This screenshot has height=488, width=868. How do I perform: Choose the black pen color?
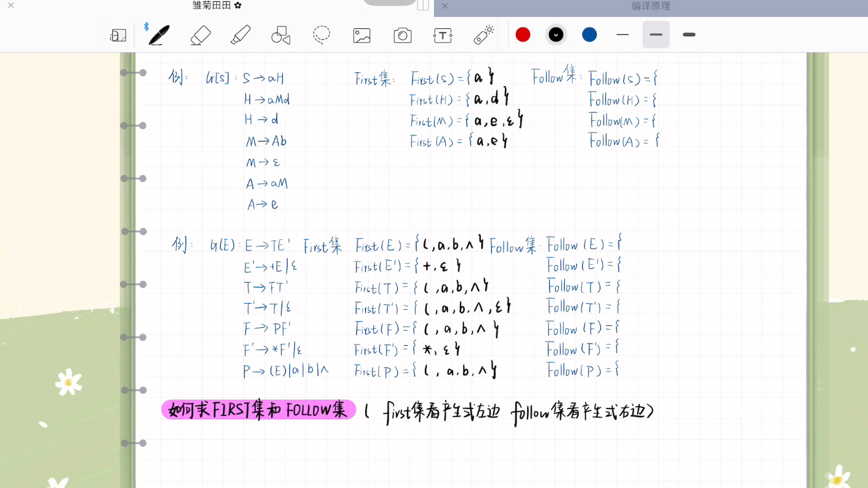[x=556, y=35]
